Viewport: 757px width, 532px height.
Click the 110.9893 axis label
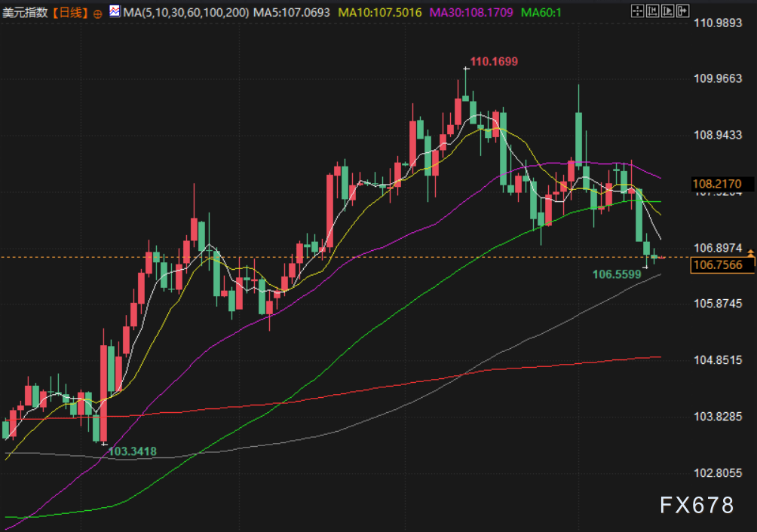point(717,23)
